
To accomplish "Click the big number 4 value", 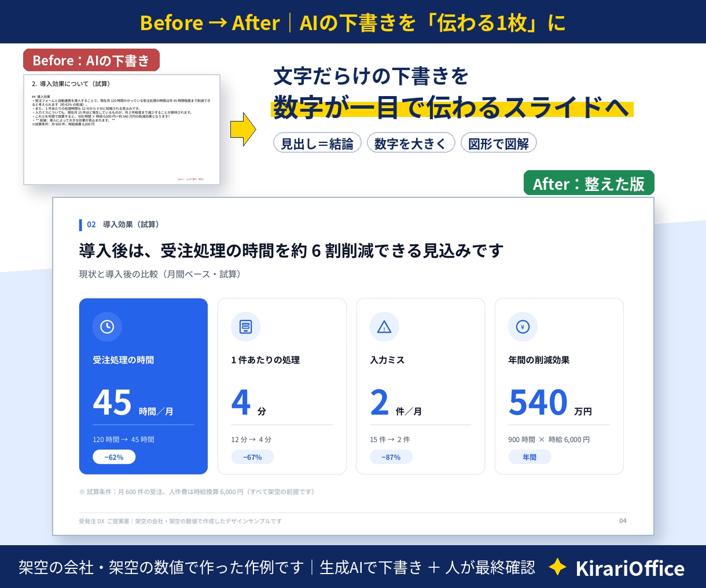I will tap(241, 402).
